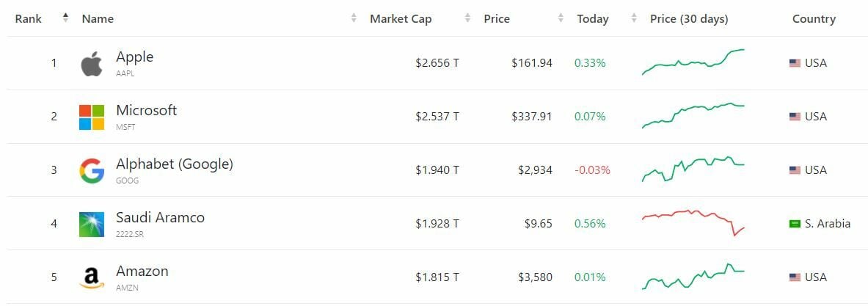The height and width of the screenshot is (306, 868).
Task: Click the Price (30 days) column header
Action: [x=689, y=19]
